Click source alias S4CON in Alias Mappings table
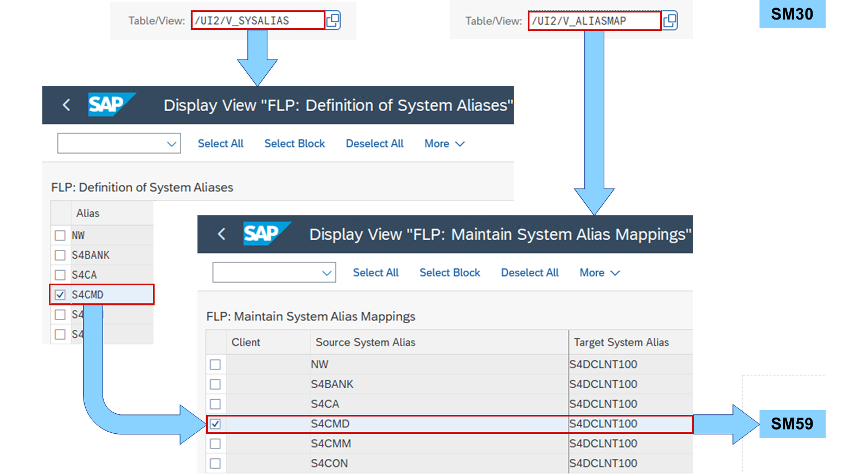The height and width of the screenshot is (474, 868). click(x=329, y=463)
